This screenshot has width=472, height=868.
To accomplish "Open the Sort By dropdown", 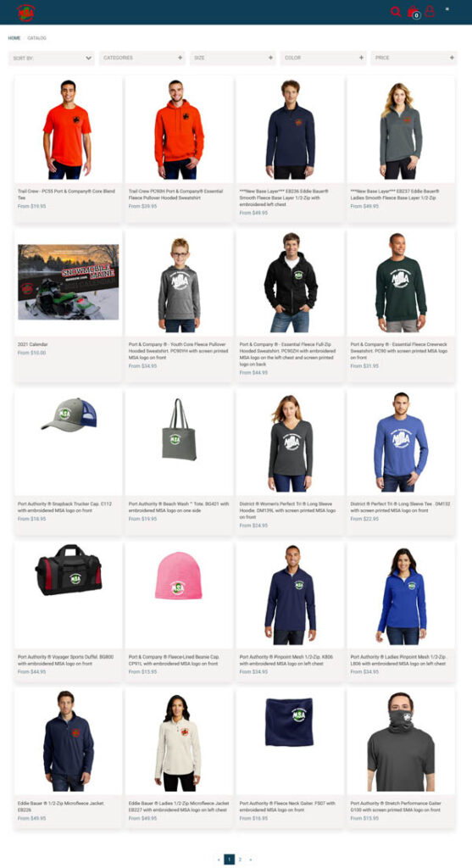I will [52, 58].
